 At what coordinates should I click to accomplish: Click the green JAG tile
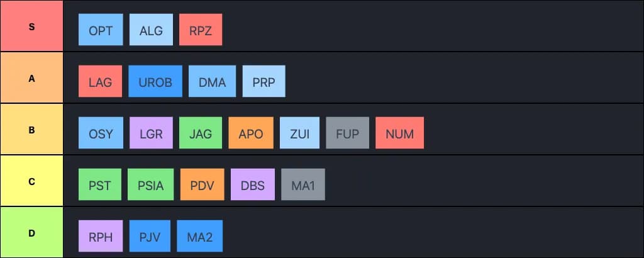click(201, 133)
